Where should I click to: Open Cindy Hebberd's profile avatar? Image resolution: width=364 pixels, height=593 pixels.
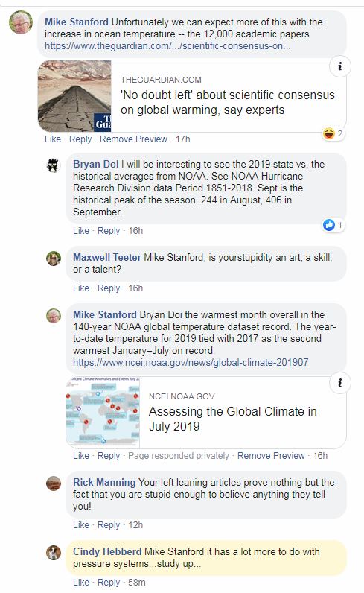tap(54, 553)
